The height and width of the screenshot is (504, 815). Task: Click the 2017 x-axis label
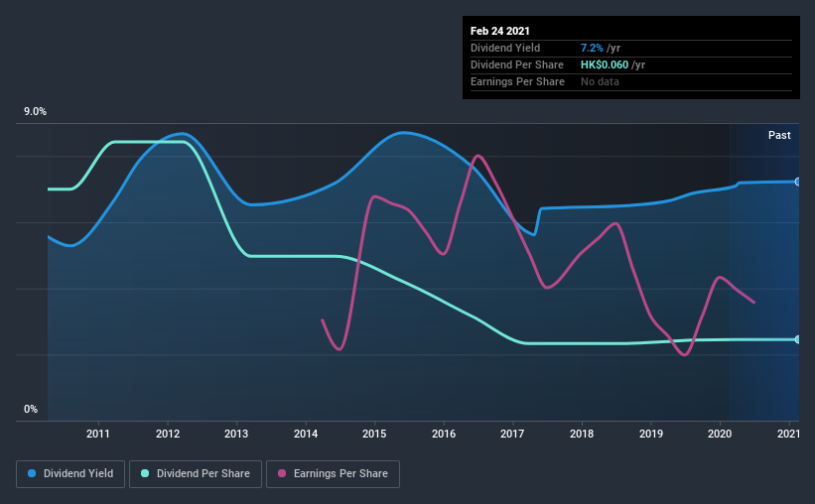point(512,434)
